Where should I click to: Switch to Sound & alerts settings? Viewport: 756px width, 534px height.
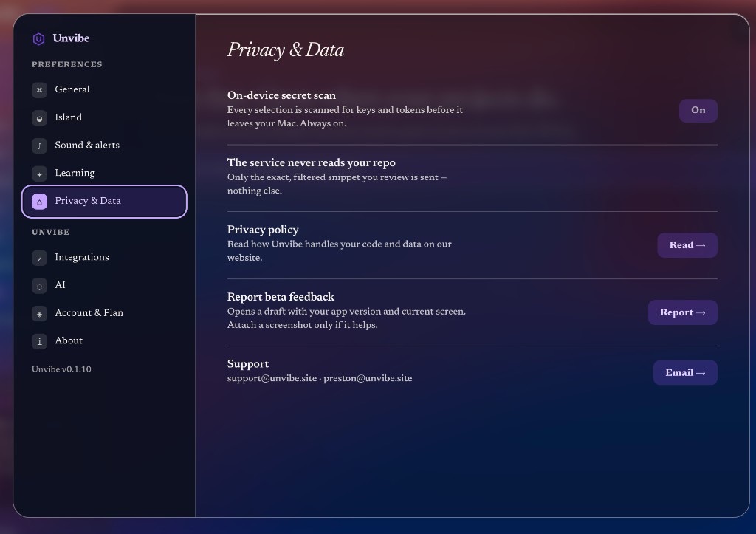pos(104,146)
